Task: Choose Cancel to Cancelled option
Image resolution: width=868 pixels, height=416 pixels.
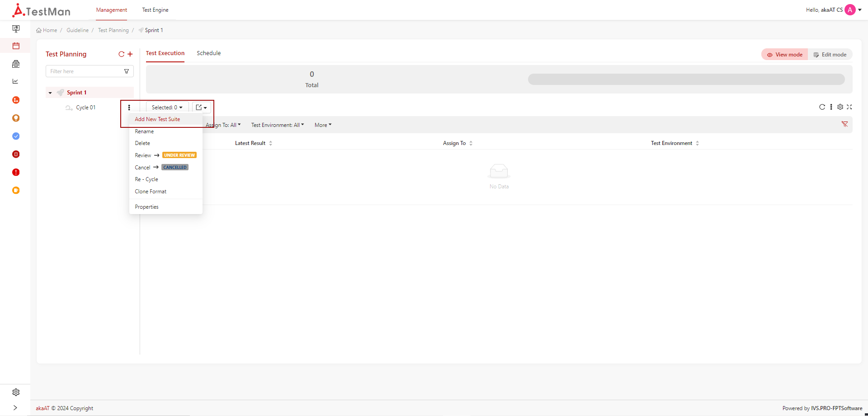Action: pyautogui.click(x=166, y=168)
